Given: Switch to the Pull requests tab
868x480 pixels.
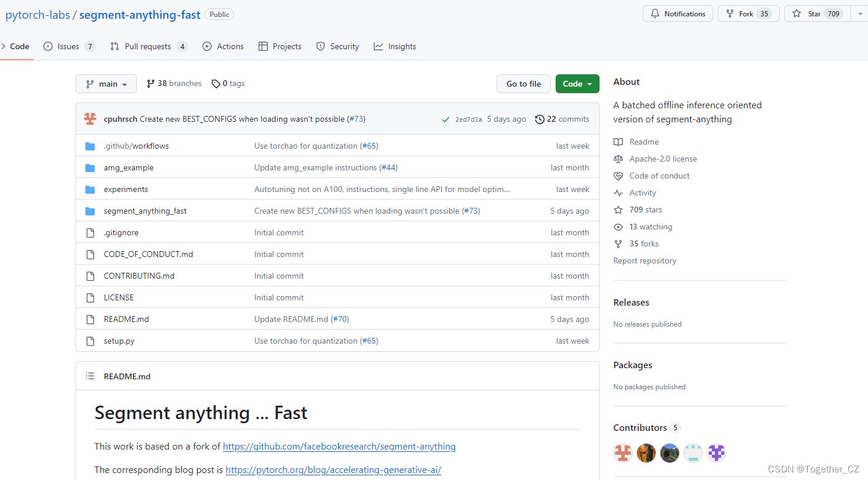Looking at the screenshot, I should pos(149,46).
